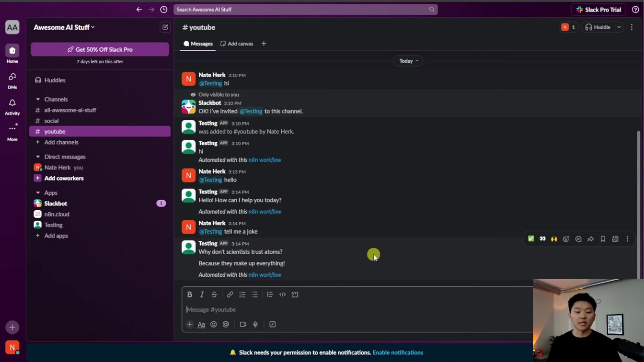Open the history clock icon
This screenshot has width=644, height=362.
pyautogui.click(x=164, y=10)
